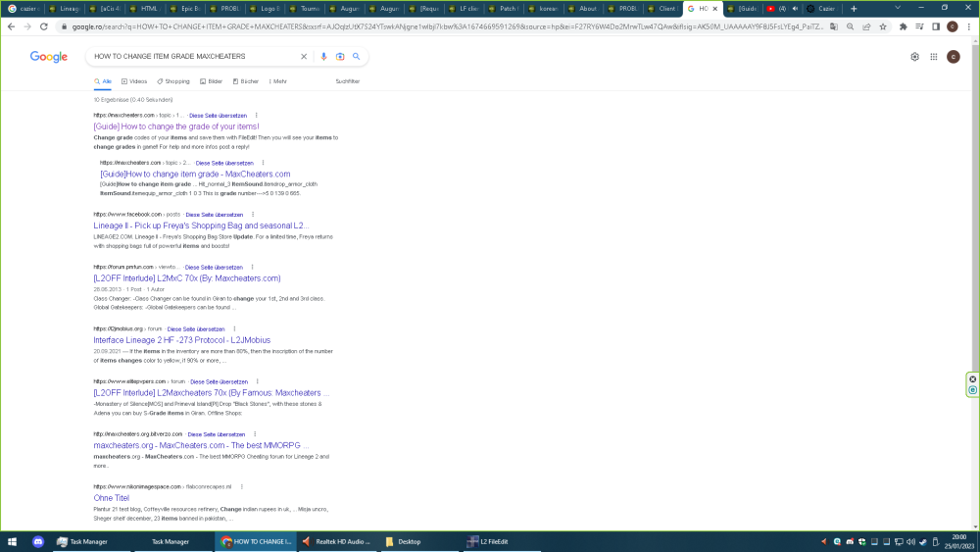Open Google apps grid

(x=934, y=57)
